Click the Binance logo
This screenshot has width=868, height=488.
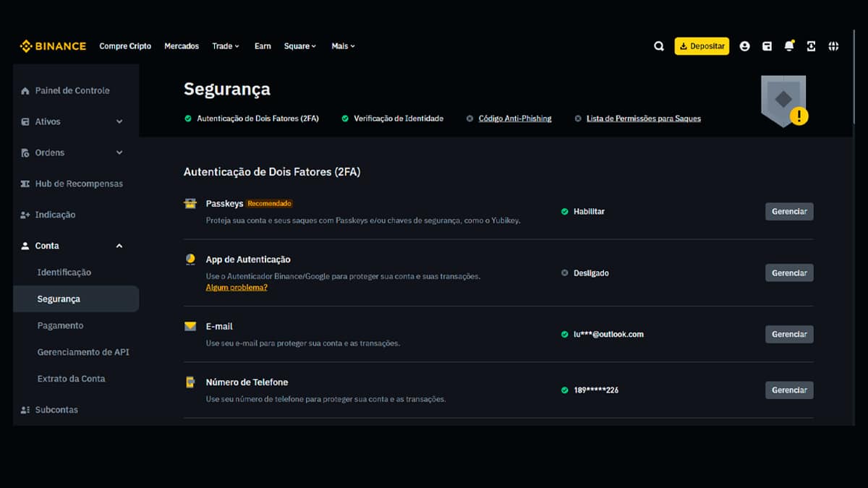point(53,46)
